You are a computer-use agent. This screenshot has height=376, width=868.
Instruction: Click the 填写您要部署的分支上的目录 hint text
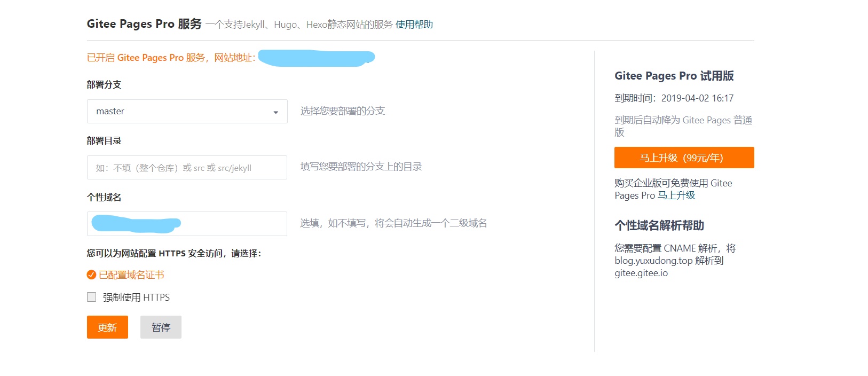(361, 167)
